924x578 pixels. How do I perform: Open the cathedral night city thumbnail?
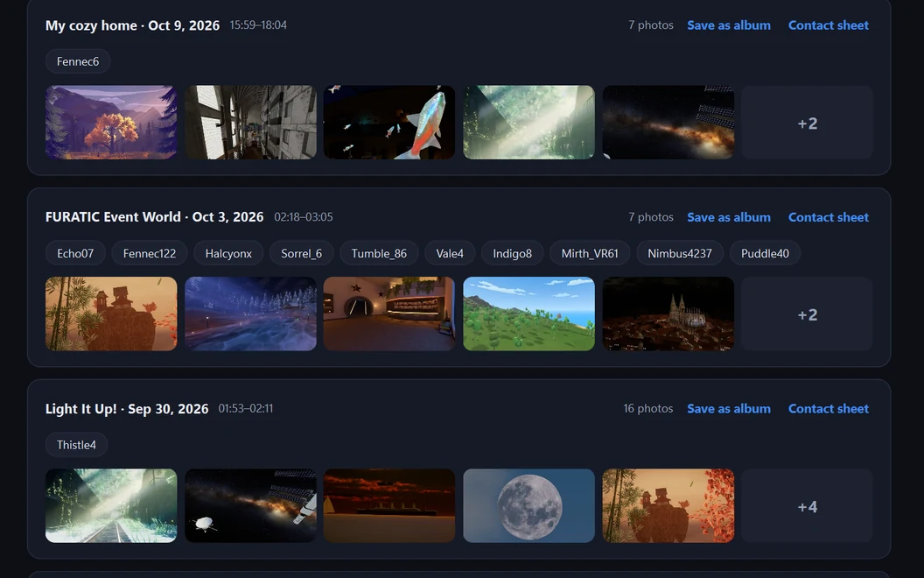[x=668, y=314]
